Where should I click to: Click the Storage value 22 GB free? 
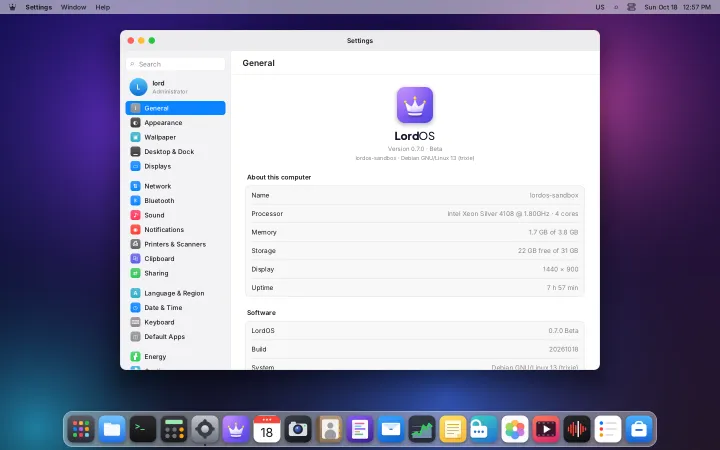point(548,251)
